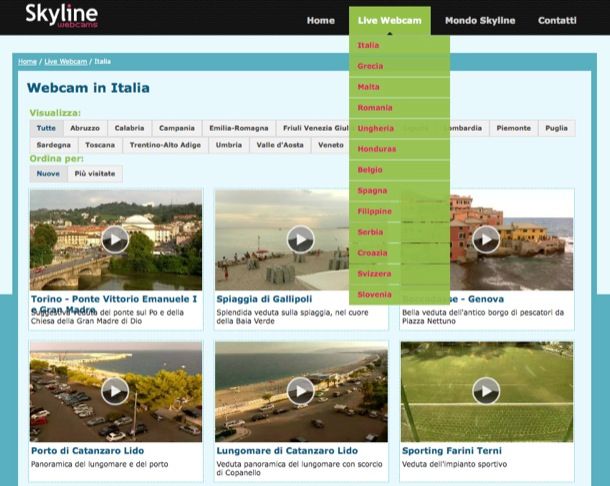Select Croazia in the dropdown menu
Screen dimensions: 610x486
400,253
